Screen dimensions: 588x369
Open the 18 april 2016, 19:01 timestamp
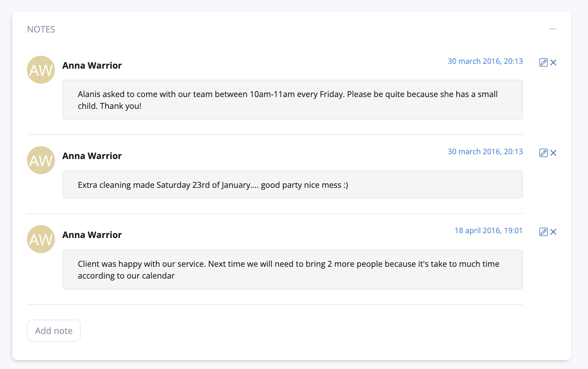(488, 231)
